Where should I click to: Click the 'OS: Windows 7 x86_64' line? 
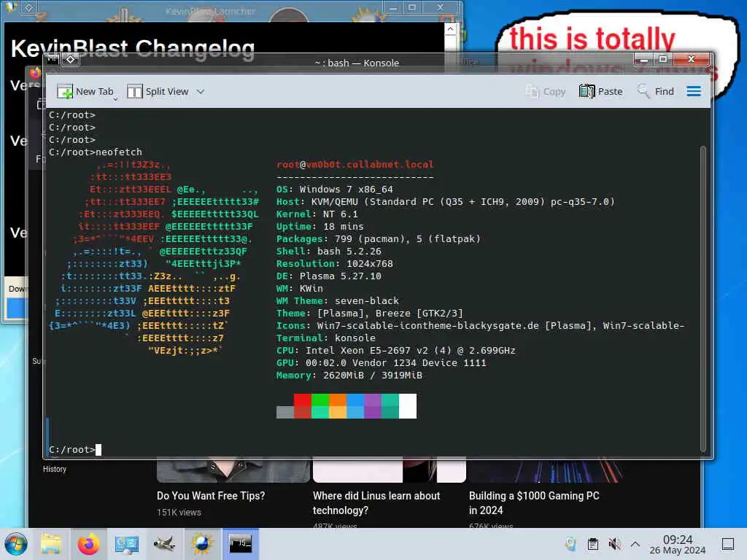pos(334,189)
